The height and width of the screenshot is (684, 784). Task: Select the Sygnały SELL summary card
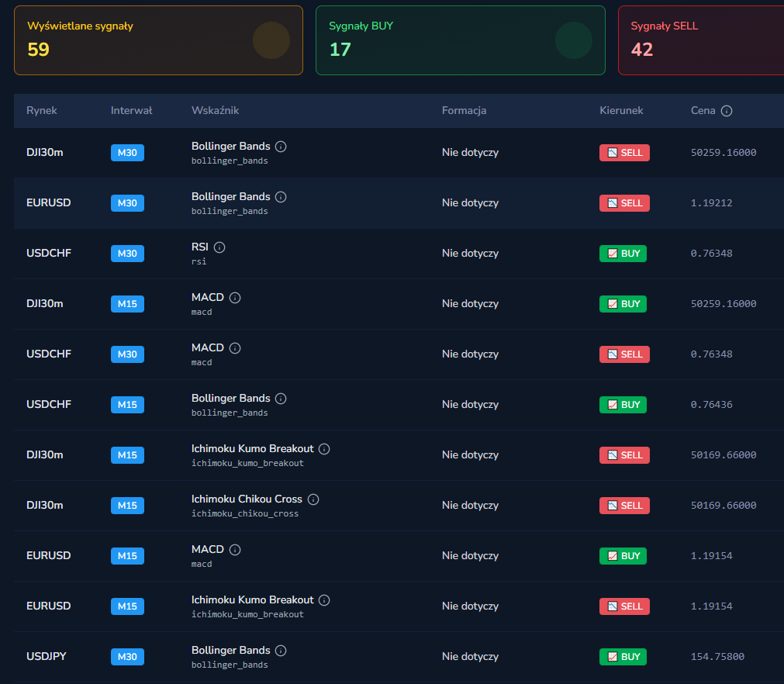click(x=700, y=40)
